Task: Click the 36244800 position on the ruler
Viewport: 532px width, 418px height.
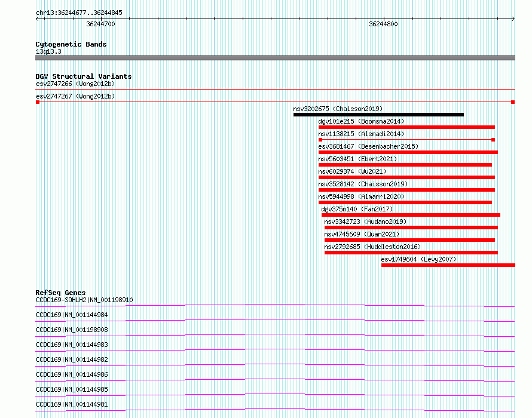Action: pyautogui.click(x=383, y=24)
